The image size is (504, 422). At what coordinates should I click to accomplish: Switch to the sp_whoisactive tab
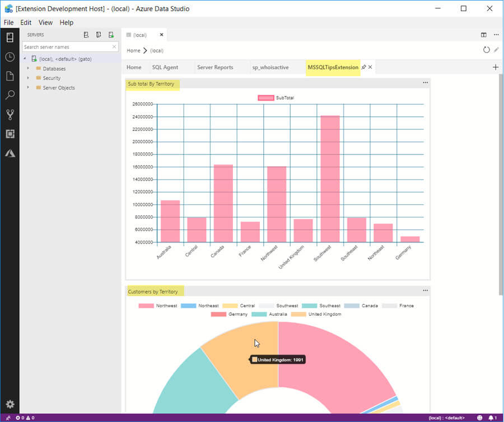pyautogui.click(x=270, y=67)
